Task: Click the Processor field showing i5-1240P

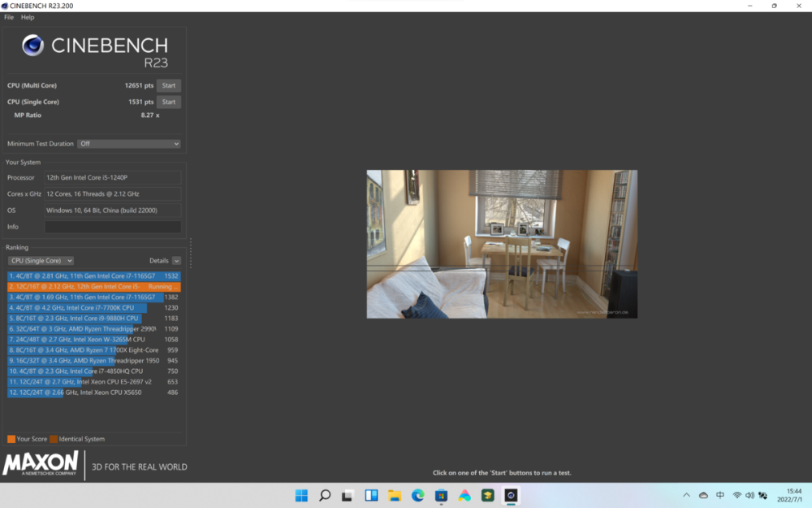Action: coord(112,177)
